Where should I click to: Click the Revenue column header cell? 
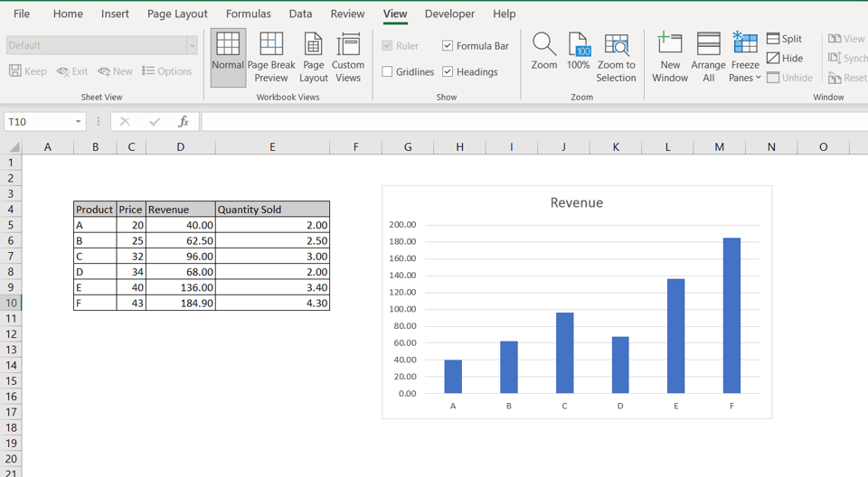coord(181,210)
